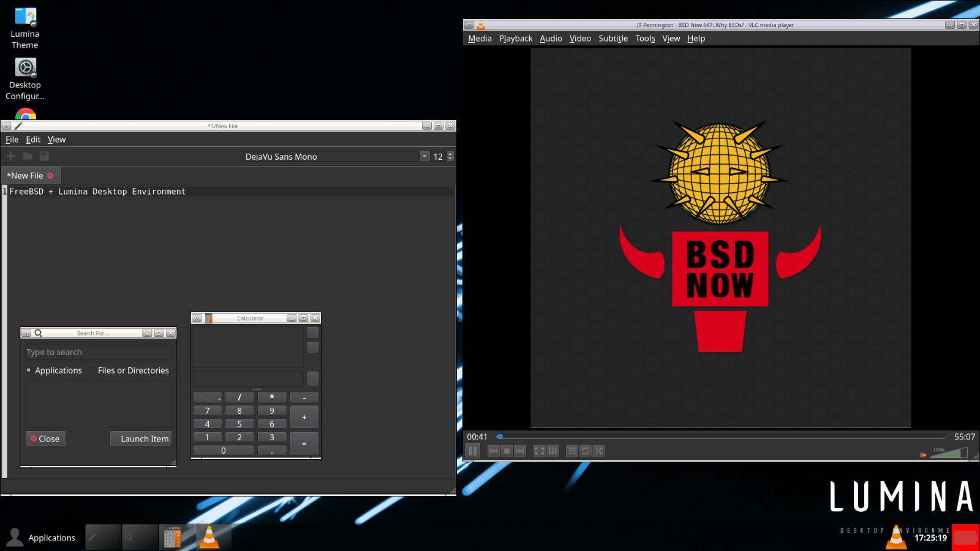
Task: Open VLC View menu
Action: (671, 39)
